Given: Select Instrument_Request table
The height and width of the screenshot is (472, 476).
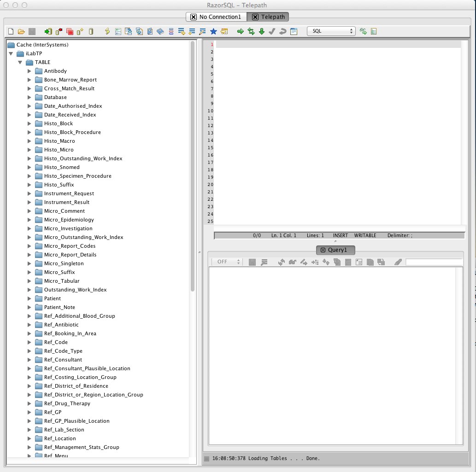Looking at the screenshot, I should tap(69, 193).
